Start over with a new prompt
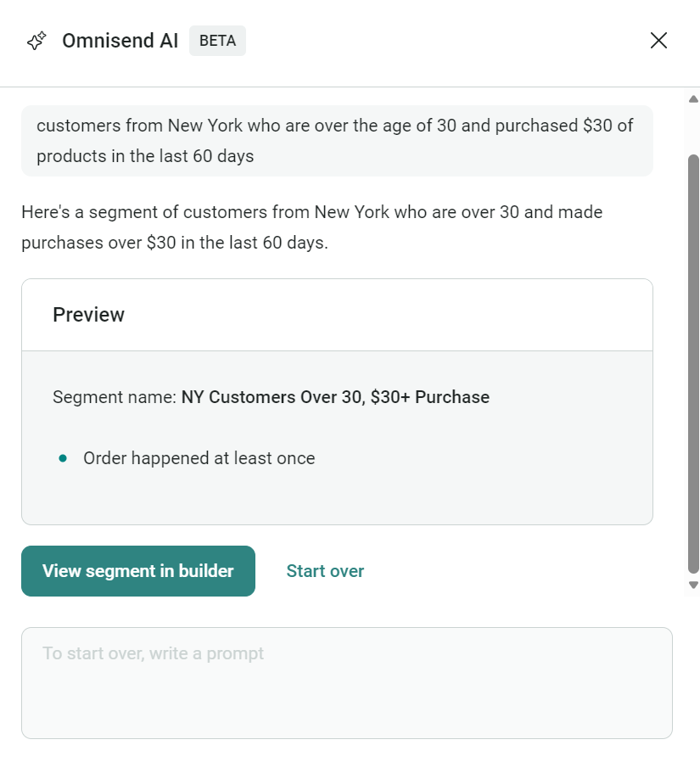This screenshot has height=762, width=700. [325, 570]
